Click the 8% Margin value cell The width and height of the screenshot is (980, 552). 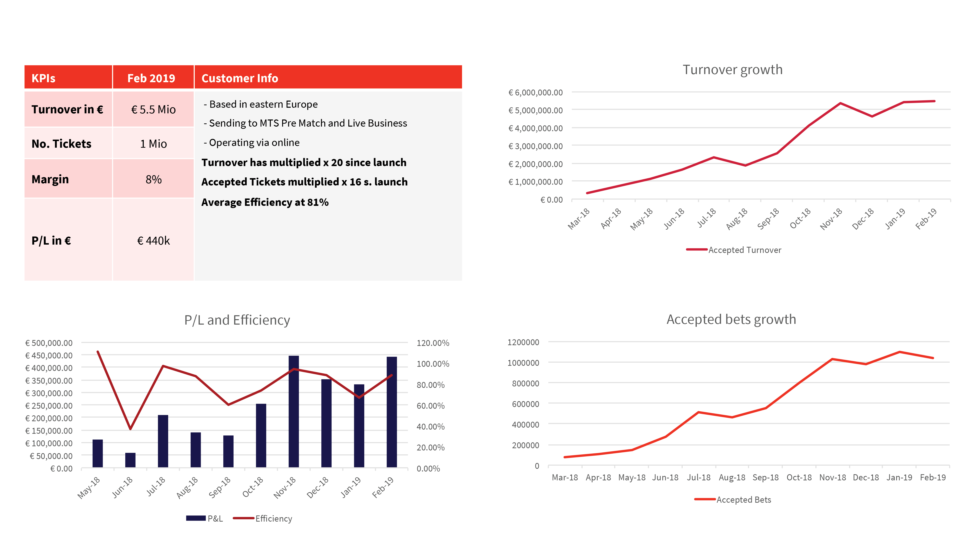point(153,179)
